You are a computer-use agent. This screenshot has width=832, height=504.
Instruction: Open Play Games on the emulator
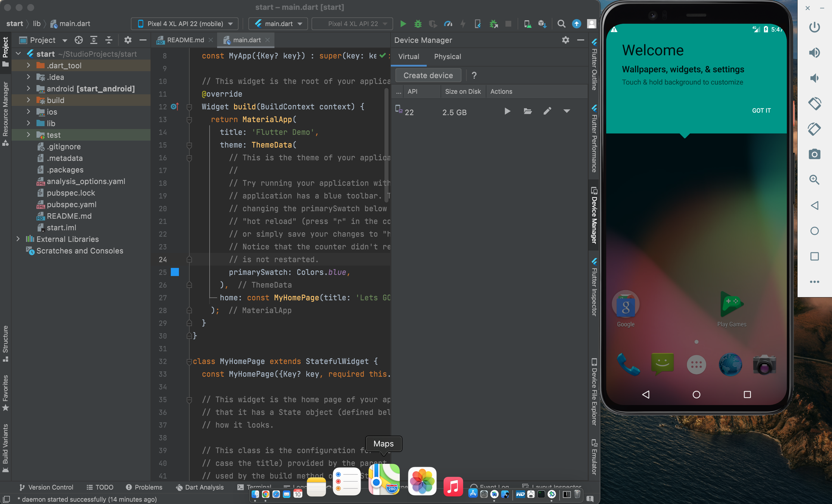click(731, 309)
